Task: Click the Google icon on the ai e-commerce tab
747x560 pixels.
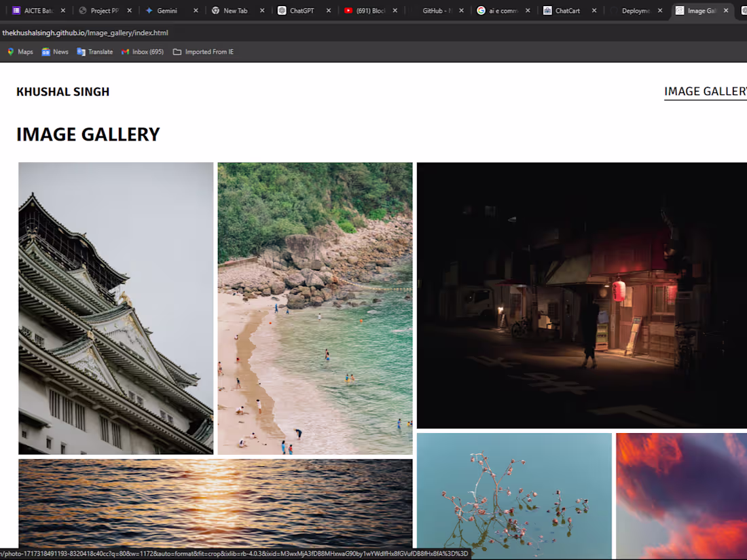Action: (x=481, y=10)
